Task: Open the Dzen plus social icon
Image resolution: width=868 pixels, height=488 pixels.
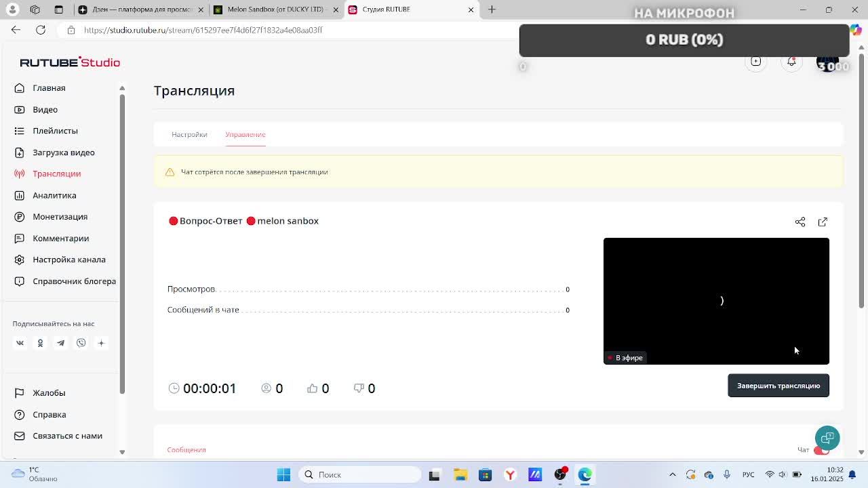Action: click(101, 343)
